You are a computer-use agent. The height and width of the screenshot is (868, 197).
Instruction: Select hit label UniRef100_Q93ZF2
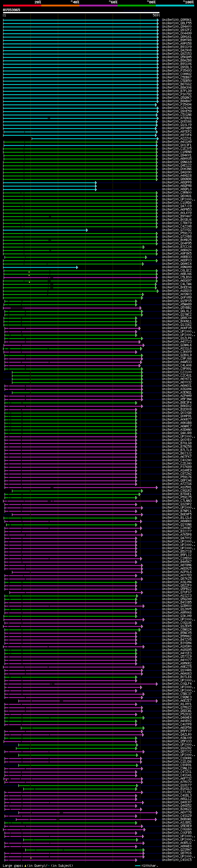coord(177,30)
